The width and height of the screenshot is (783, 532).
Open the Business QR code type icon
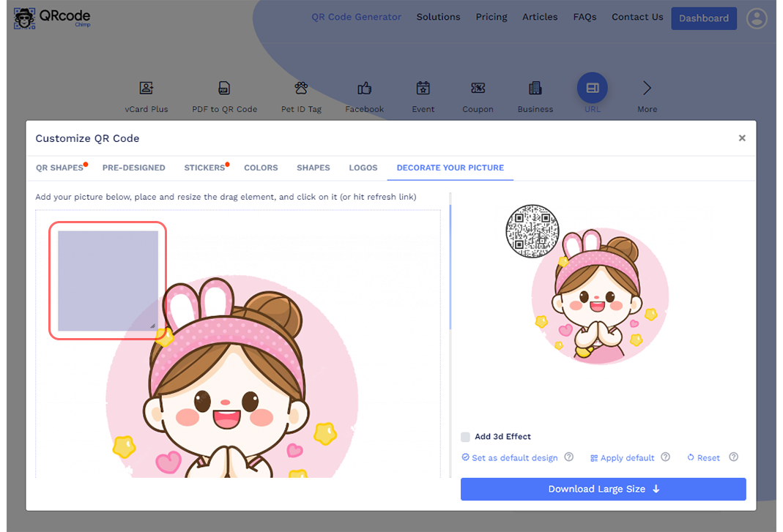[535, 87]
